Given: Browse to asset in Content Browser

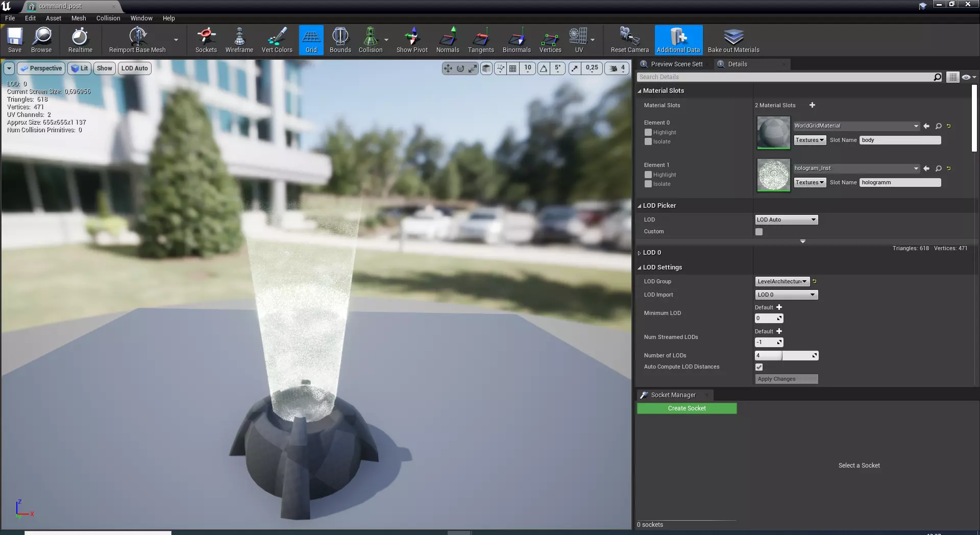Looking at the screenshot, I should coord(41,40).
